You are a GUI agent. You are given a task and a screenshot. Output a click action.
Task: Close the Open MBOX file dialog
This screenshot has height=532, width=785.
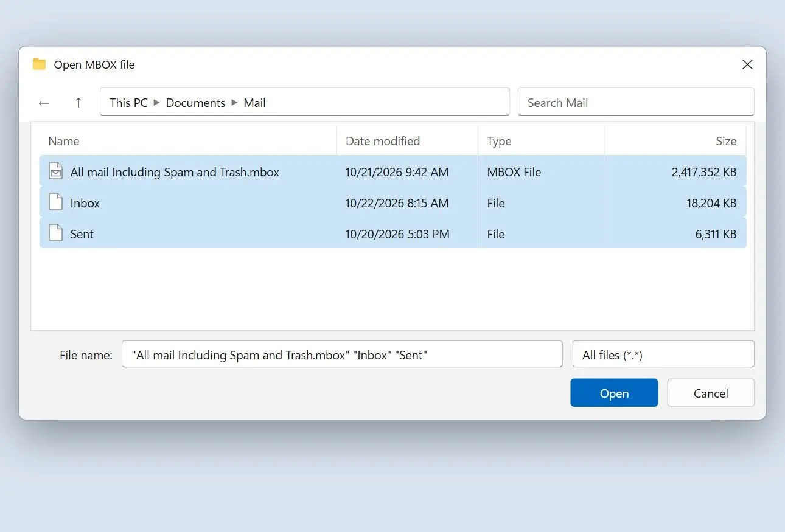tap(747, 64)
